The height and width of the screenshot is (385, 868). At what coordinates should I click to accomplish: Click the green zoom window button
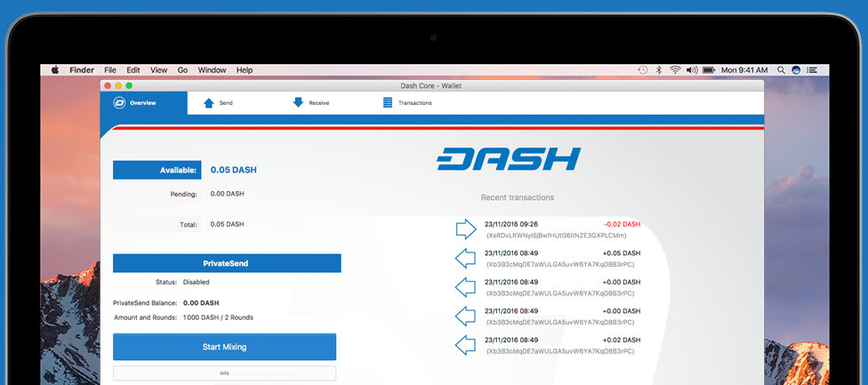pyautogui.click(x=129, y=85)
